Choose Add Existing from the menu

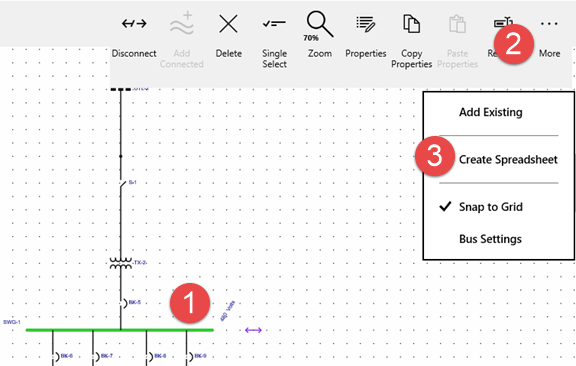pyautogui.click(x=490, y=112)
